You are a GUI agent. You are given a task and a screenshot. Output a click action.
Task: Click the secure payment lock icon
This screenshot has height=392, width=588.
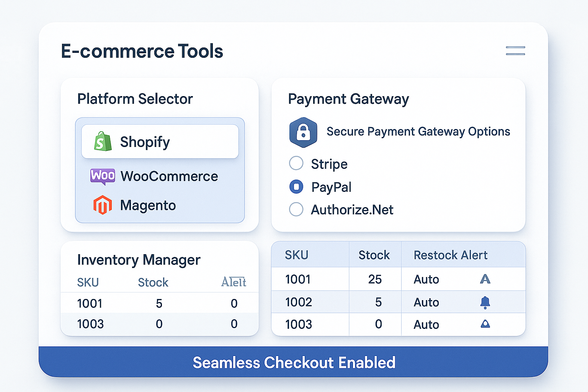click(303, 131)
